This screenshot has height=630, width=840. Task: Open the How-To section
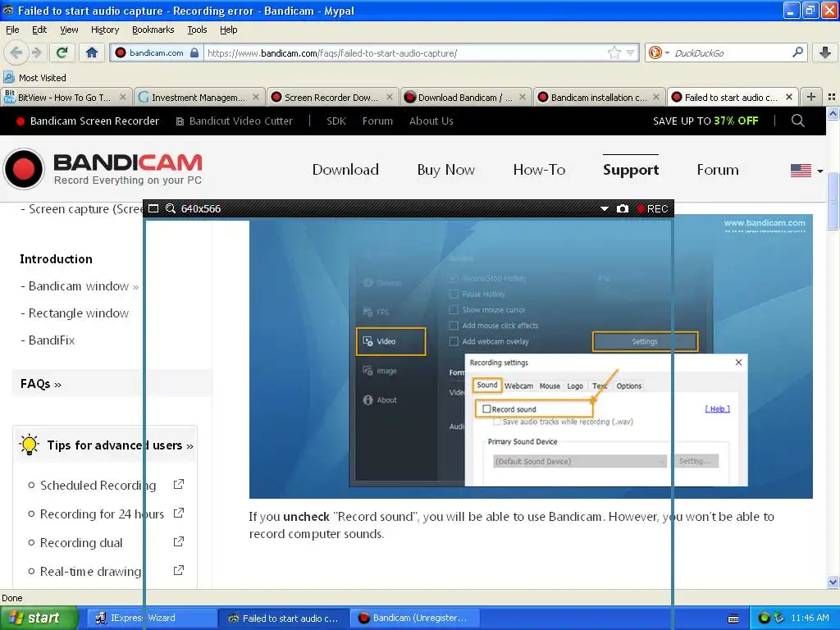click(x=539, y=170)
